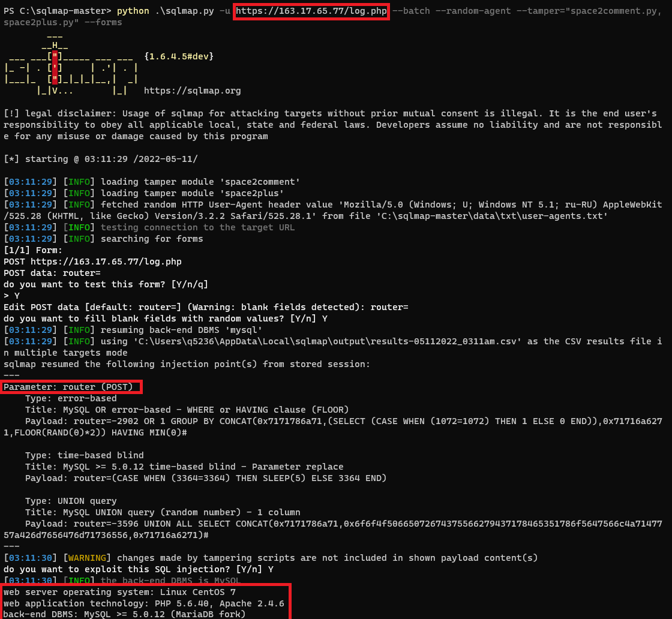Click the 'searching for forms' line

point(103,239)
